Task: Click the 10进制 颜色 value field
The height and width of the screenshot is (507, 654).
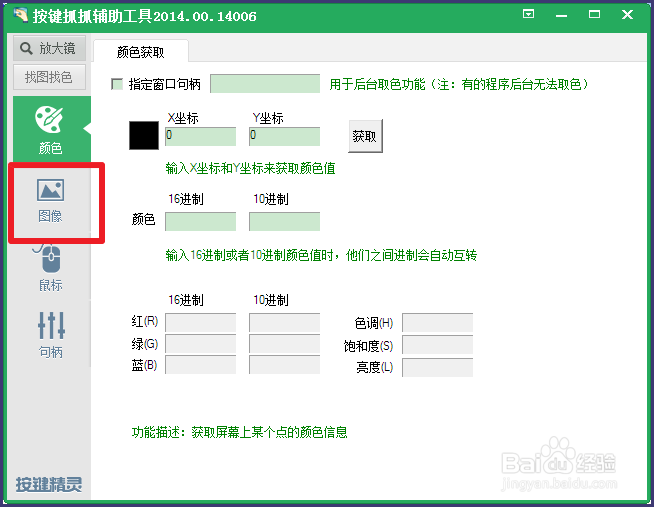Action: click(x=284, y=221)
